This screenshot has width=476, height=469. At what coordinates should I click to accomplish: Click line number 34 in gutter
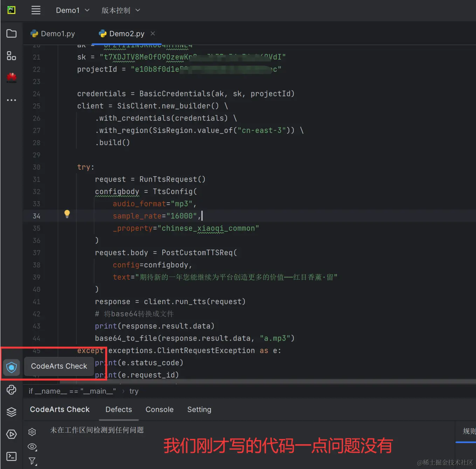coord(36,216)
